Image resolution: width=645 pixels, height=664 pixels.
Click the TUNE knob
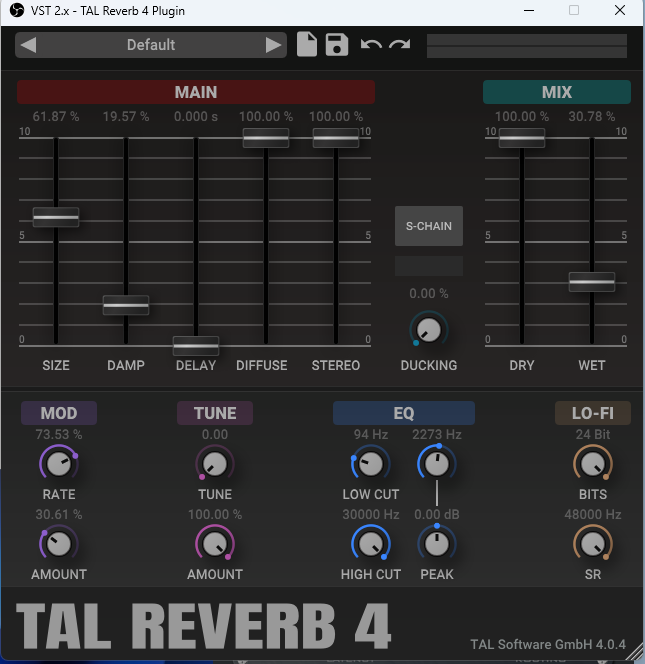215,463
